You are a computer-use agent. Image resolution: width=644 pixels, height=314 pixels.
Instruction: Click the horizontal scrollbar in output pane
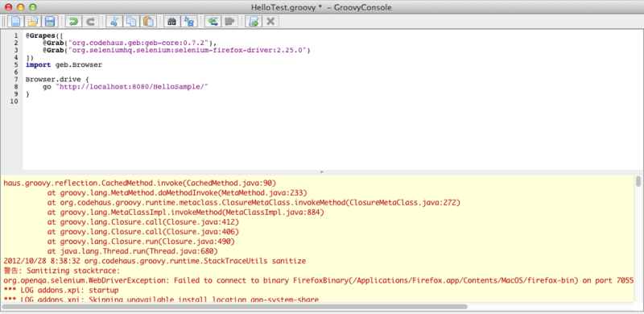tap(234, 307)
